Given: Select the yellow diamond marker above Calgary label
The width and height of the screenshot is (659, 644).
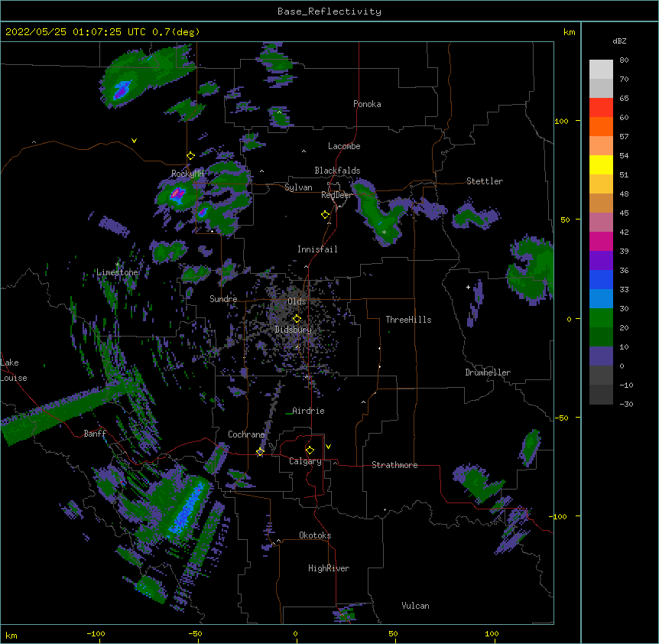Looking at the screenshot, I should (310, 450).
